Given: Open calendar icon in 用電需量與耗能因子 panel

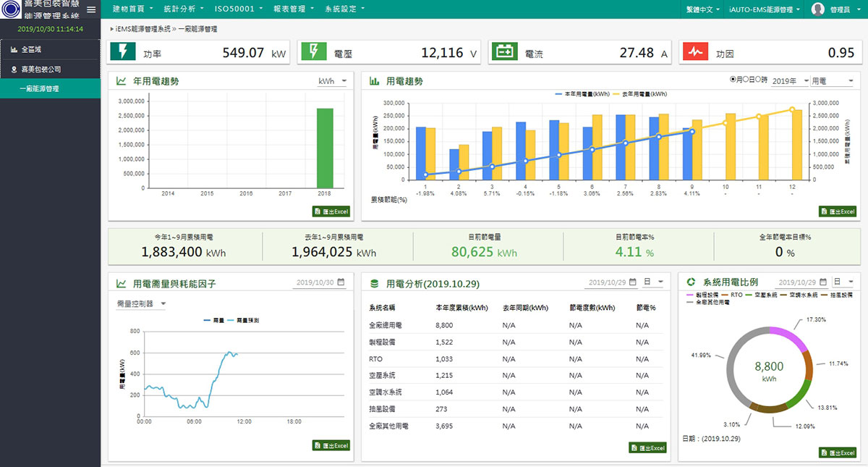Looking at the screenshot, I should click(x=341, y=282).
